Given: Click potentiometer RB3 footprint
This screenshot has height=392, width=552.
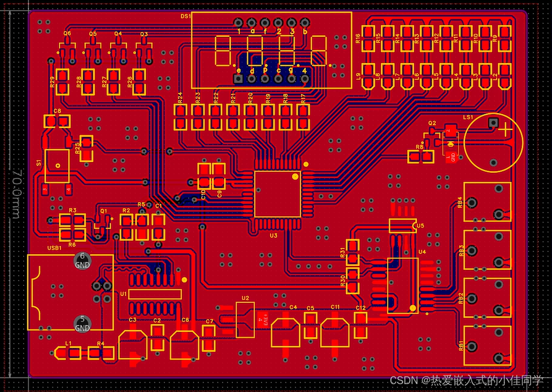Looking at the screenshot, I should pyautogui.click(x=488, y=250).
